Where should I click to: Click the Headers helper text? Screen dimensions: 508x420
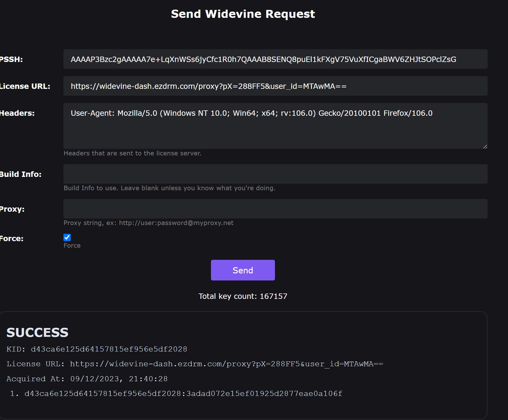[x=132, y=153]
